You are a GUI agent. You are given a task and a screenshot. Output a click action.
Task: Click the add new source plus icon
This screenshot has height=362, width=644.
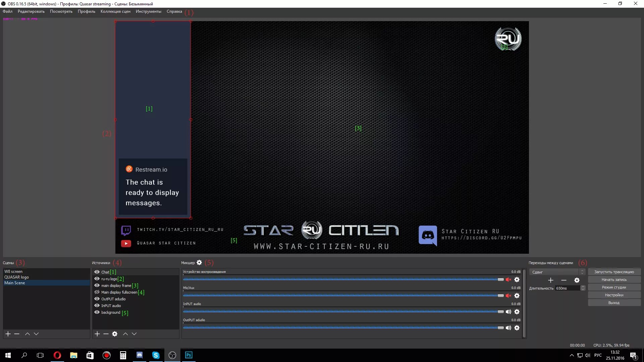[x=97, y=334]
